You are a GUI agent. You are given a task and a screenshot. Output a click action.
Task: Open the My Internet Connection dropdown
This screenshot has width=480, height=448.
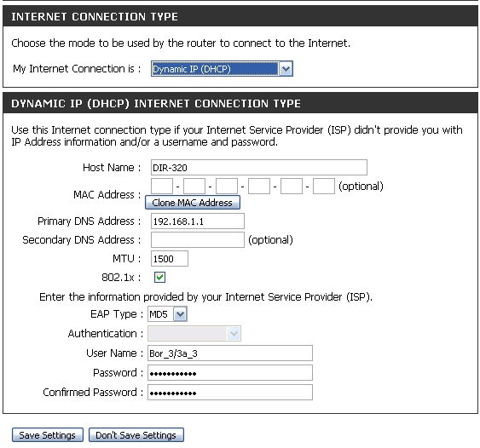(222, 69)
